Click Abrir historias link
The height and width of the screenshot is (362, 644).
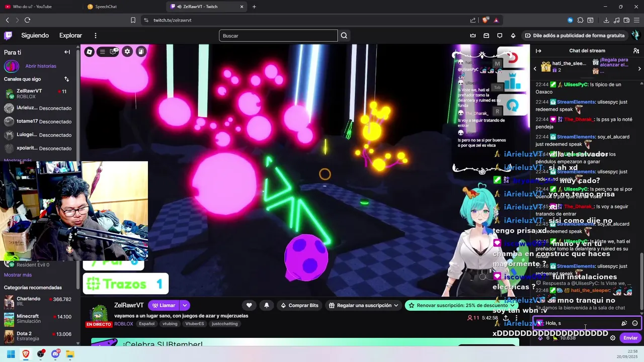(x=41, y=66)
